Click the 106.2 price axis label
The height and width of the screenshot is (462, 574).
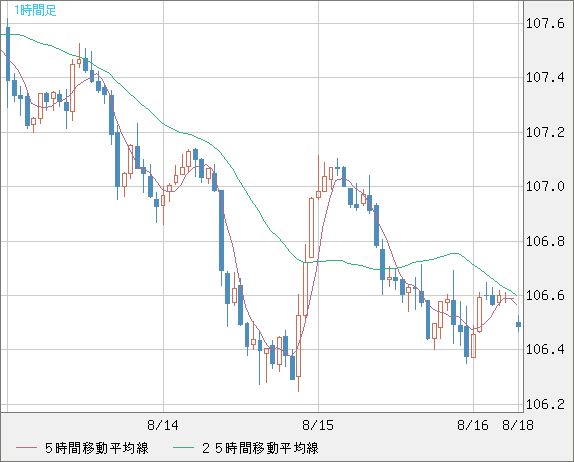point(545,404)
